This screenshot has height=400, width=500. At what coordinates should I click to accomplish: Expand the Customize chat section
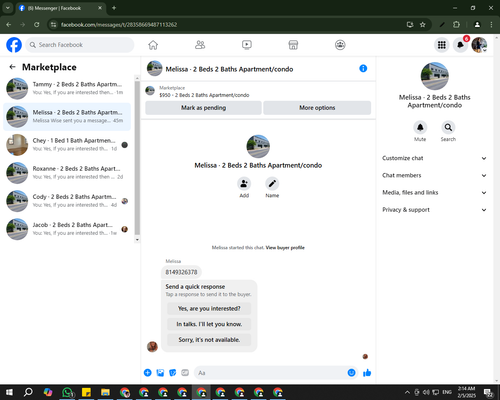434,158
